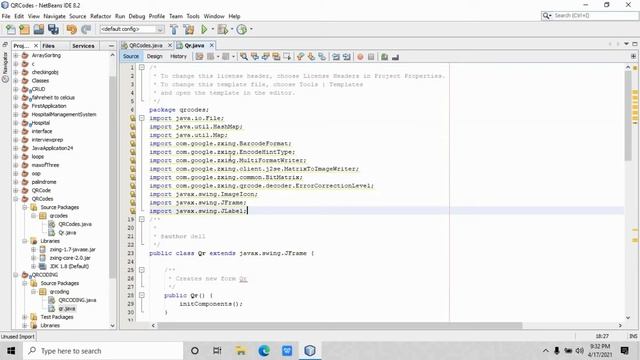Click the Debug Project toolbar icon
Screen dimensions: 640x360
click(x=222, y=29)
